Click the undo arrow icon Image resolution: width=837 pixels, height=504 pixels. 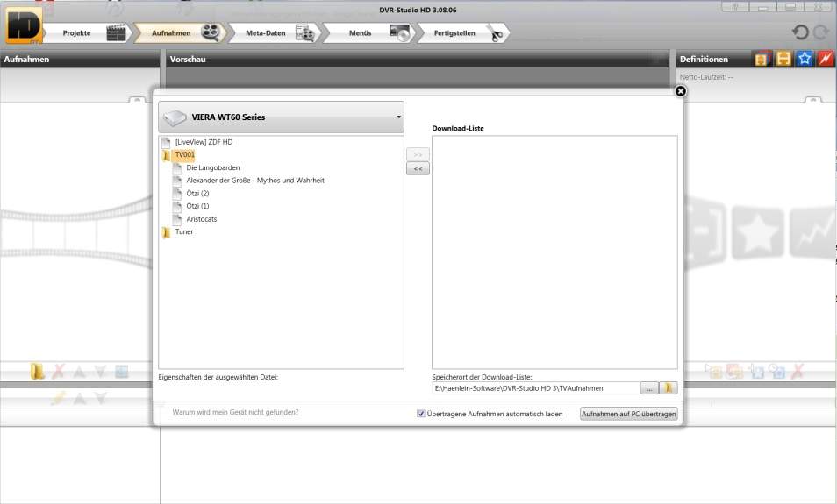800,32
